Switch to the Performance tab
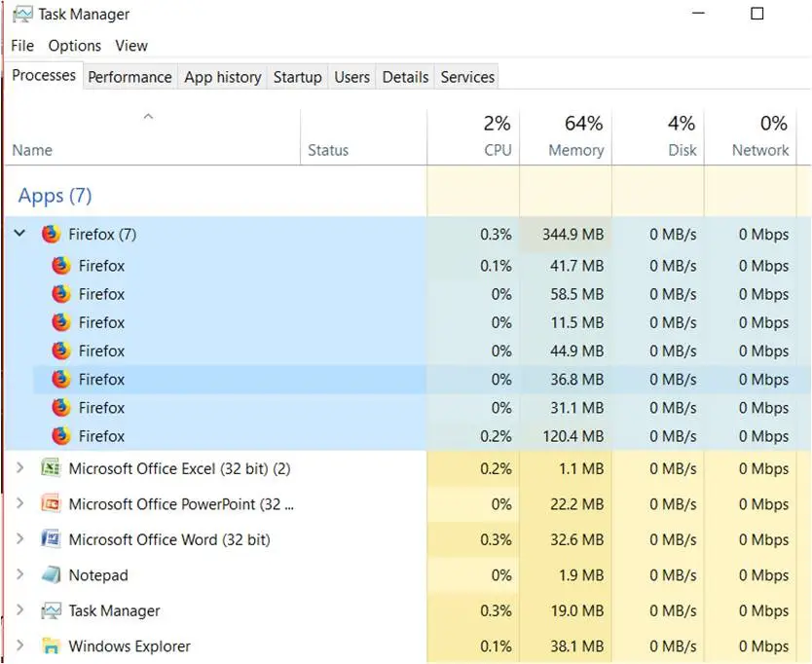Viewport: 812px width, 664px height. pos(130,77)
